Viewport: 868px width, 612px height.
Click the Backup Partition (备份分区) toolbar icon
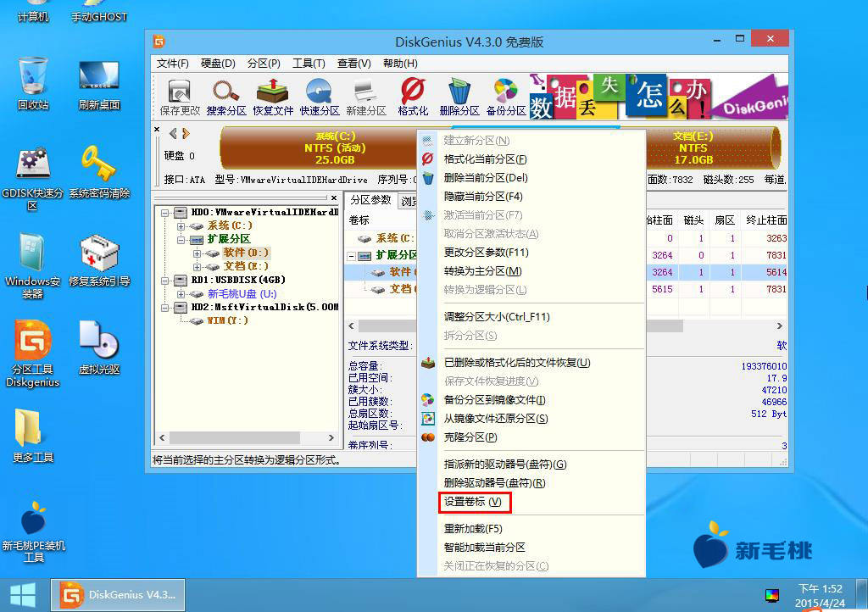[x=506, y=97]
